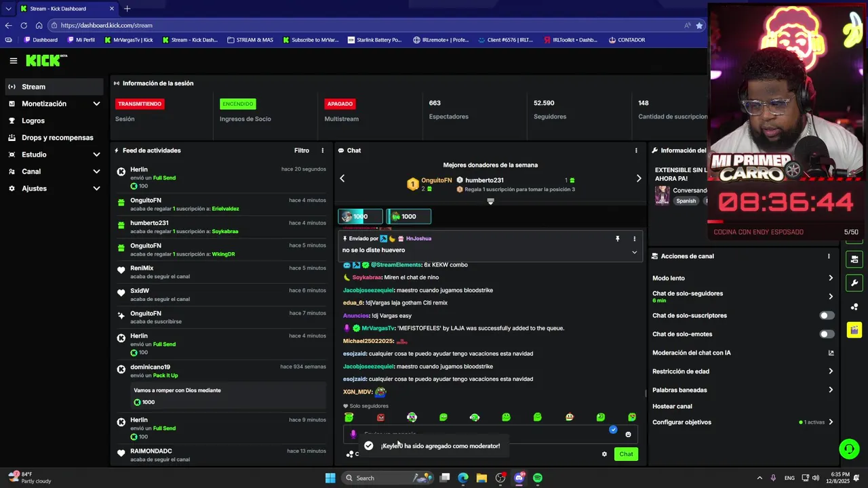Open Configurar objetivos arrow
The width and height of the screenshot is (868, 488).
click(831, 422)
